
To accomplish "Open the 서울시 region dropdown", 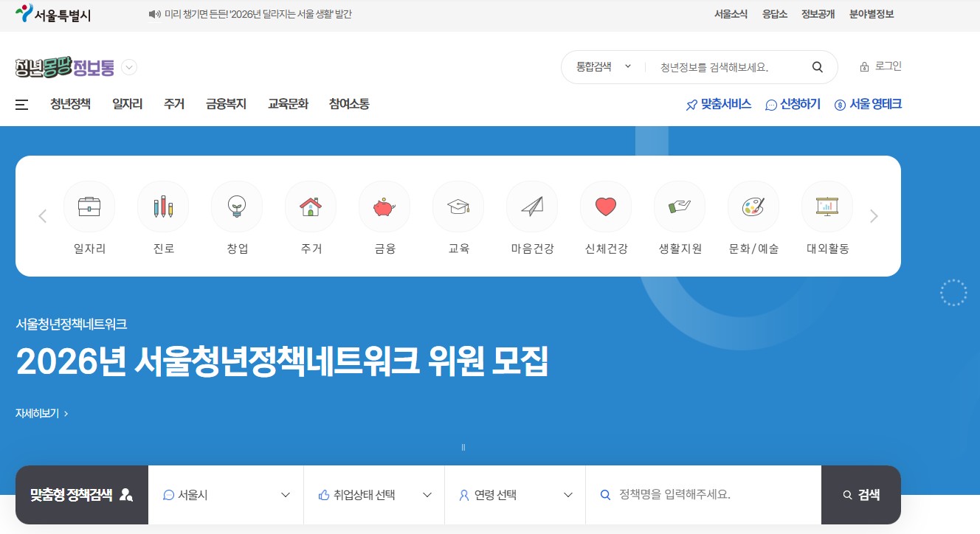I will coord(226,495).
